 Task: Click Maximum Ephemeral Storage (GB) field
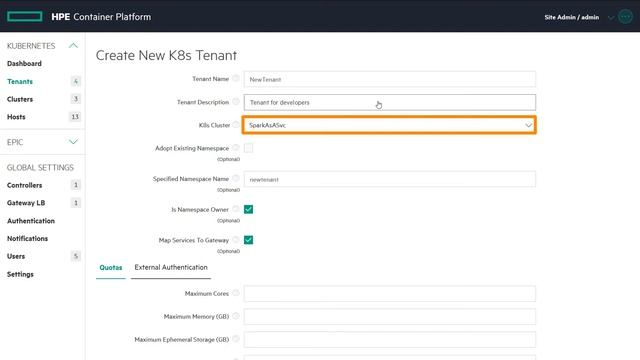(390, 340)
